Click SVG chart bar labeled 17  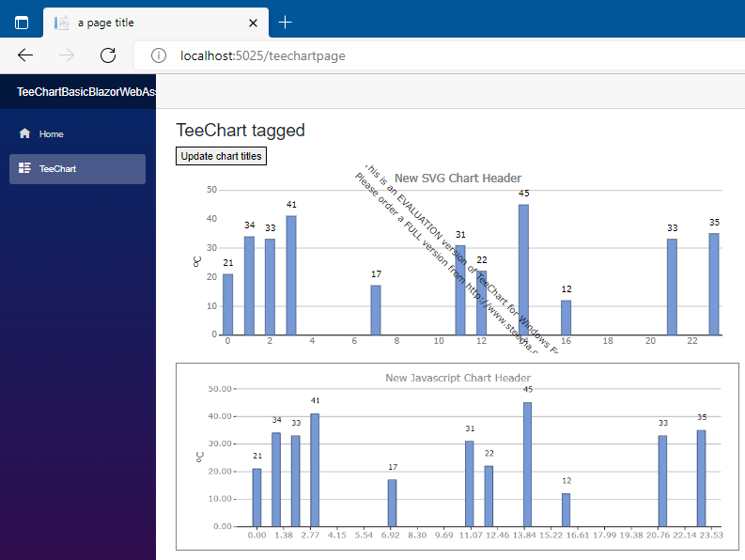pyautogui.click(x=376, y=310)
